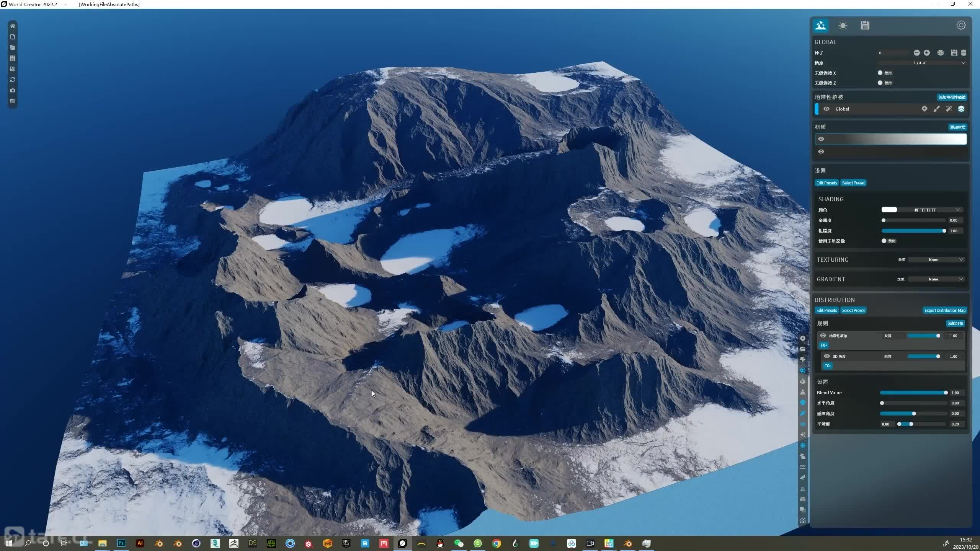Hide the gradient white material layer

point(821,139)
